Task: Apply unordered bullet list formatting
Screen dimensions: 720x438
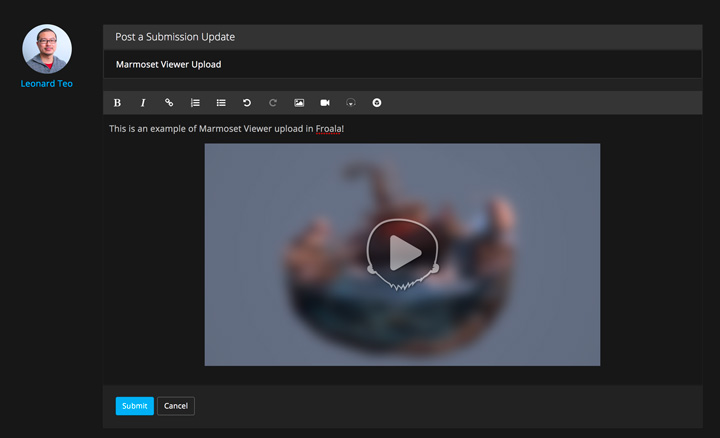Action: (x=221, y=103)
